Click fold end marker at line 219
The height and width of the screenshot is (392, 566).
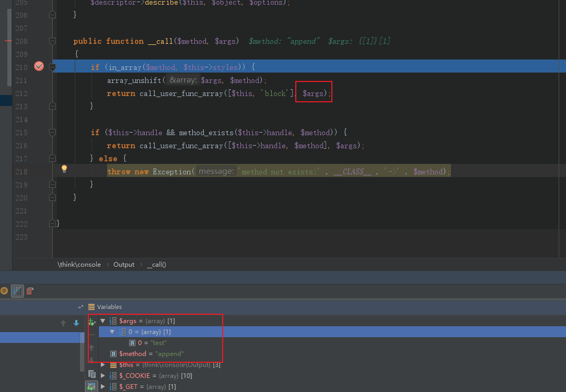click(x=52, y=184)
